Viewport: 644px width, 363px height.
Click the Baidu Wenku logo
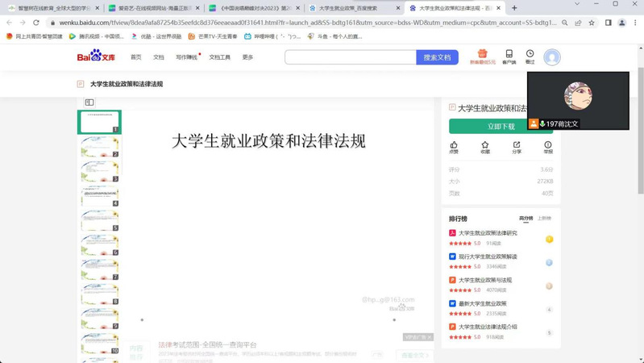click(x=96, y=56)
